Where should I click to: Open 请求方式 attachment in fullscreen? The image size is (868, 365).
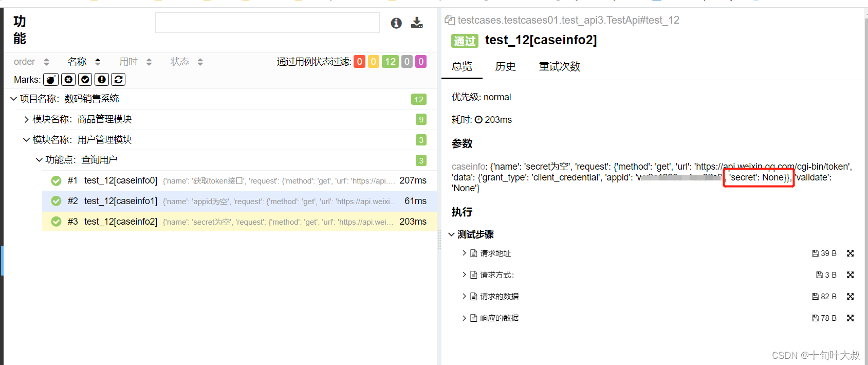(x=851, y=275)
